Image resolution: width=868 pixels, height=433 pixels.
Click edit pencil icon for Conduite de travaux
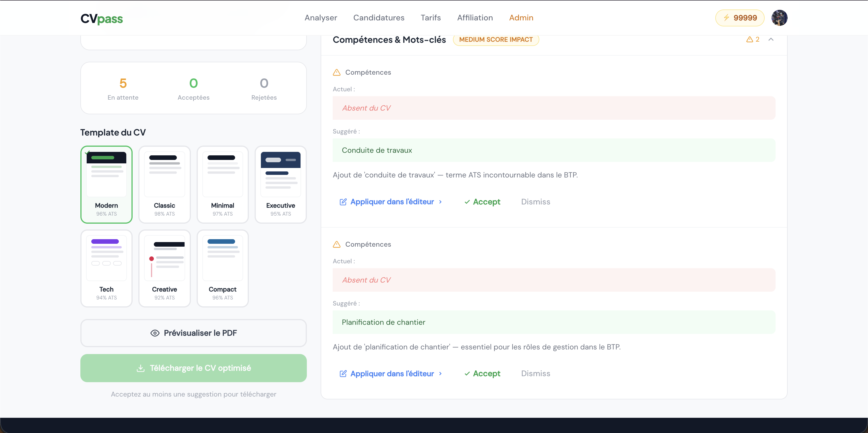click(x=343, y=202)
